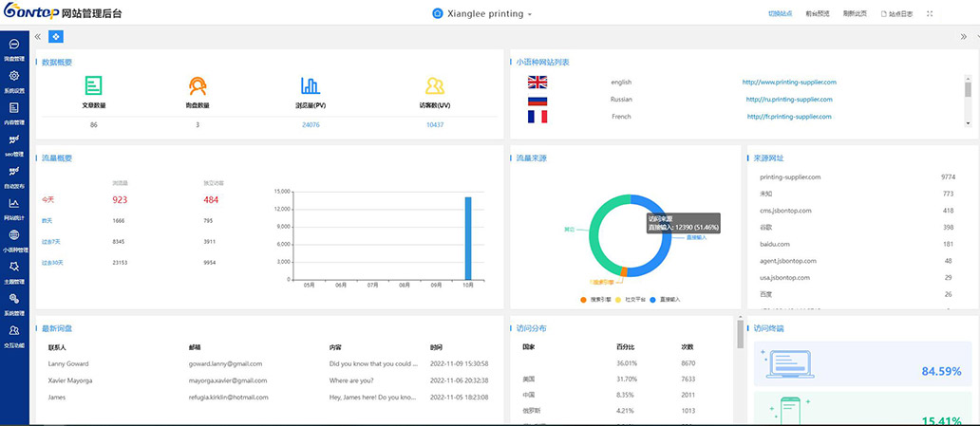Screen dimensions: 980x426
Task: Open 小语种管理 globe icon
Action: 14,235
